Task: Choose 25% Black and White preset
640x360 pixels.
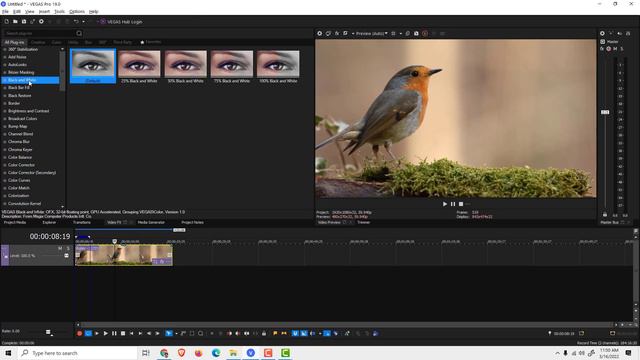Action: tap(139, 67)
